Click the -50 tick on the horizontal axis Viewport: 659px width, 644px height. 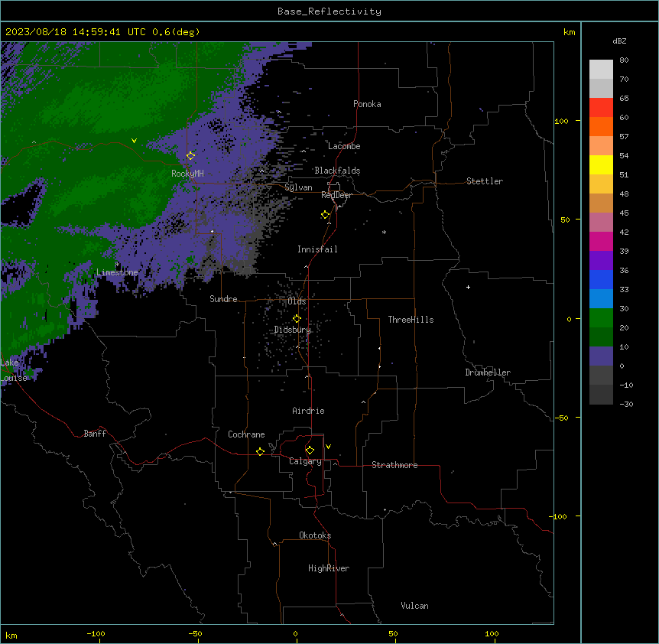pos(195,633)
